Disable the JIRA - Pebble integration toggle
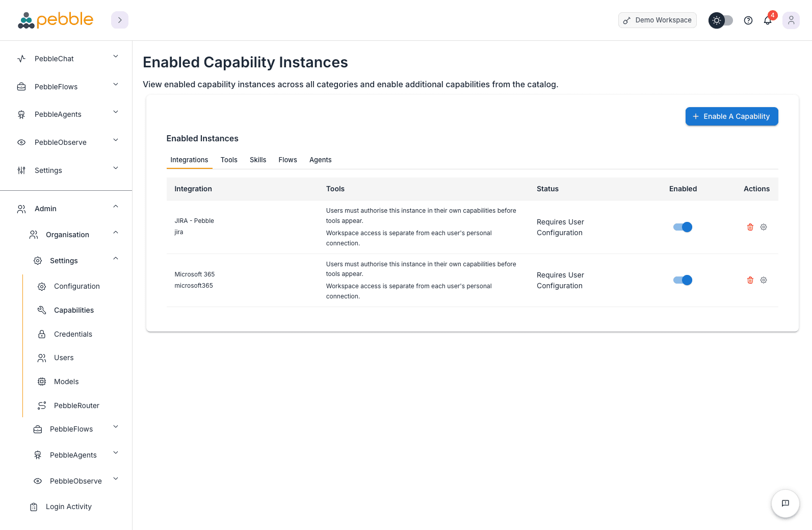 pos(683,227)
